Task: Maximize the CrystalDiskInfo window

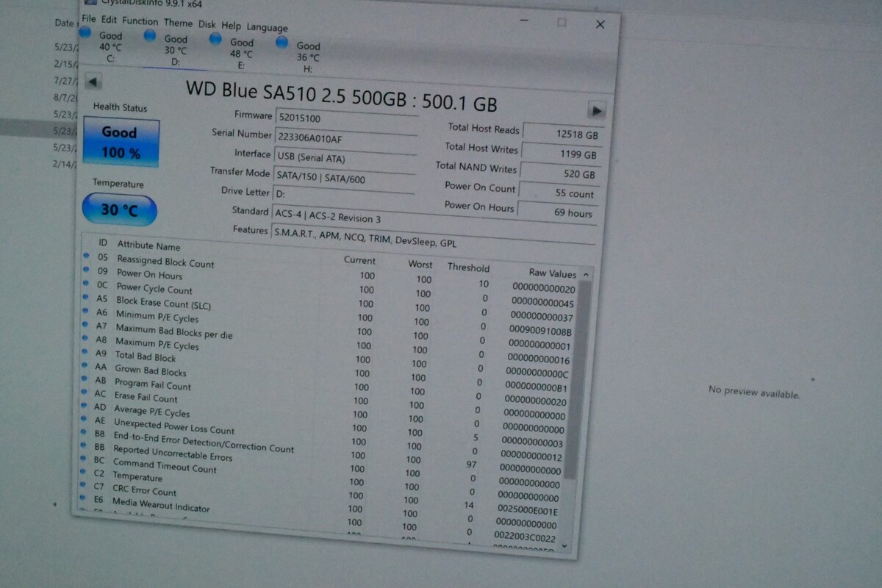Action: tap(562, 22)
